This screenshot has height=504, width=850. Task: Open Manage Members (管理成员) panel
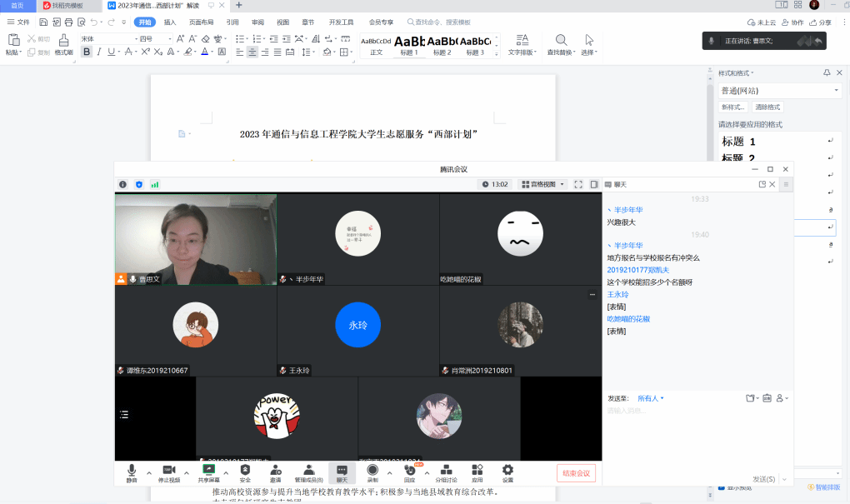click(308, 472)
